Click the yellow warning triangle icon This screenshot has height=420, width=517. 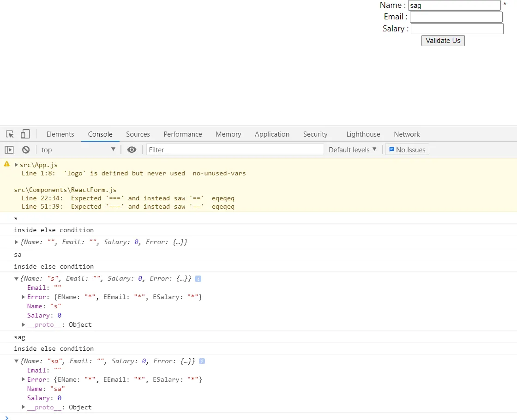pos(7,164)
